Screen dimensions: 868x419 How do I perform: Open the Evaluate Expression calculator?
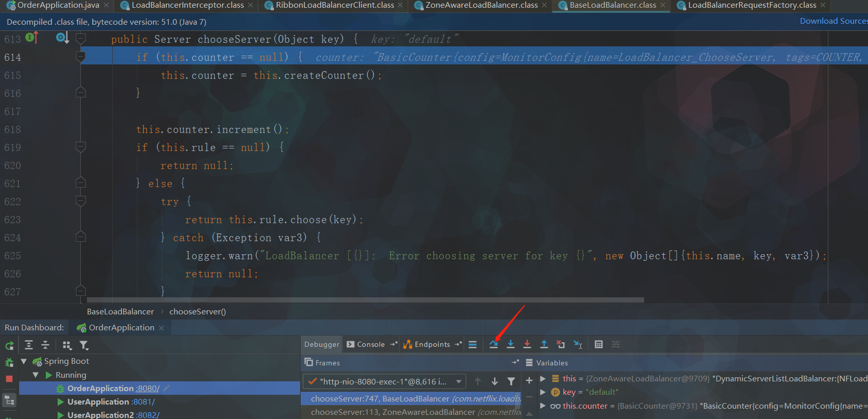[599, 344]
